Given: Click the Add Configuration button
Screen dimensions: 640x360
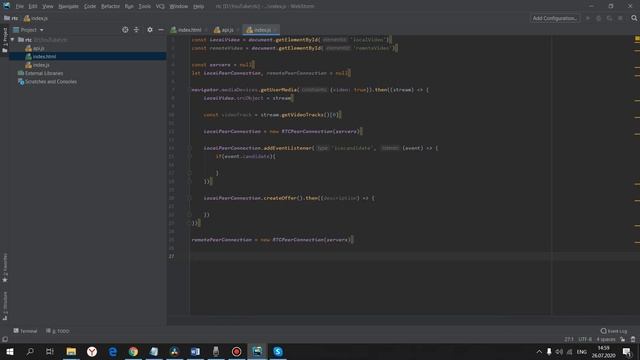Looking at the screenshot, I should [x=555, y=18].
